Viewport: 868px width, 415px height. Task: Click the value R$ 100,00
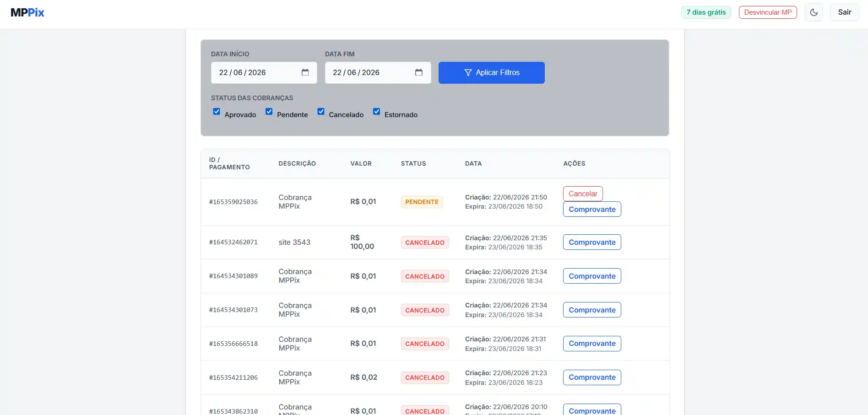tap(362, 242)
